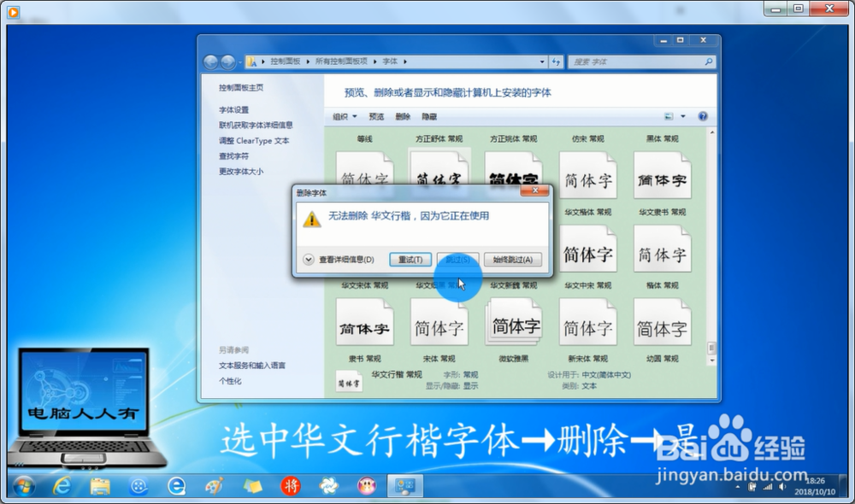Open 查找字符 link
Viewport: 855px width, 504px height.
pos(234,156)
